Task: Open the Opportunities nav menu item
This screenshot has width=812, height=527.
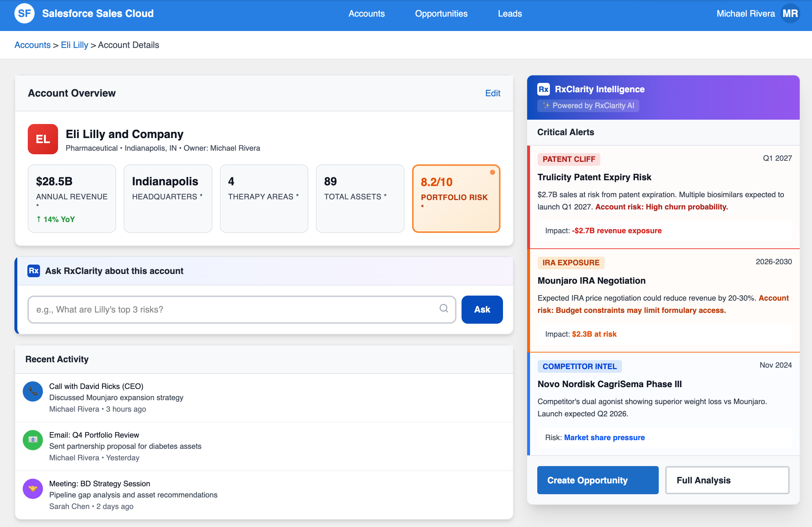Action: (x=441, y=14)
